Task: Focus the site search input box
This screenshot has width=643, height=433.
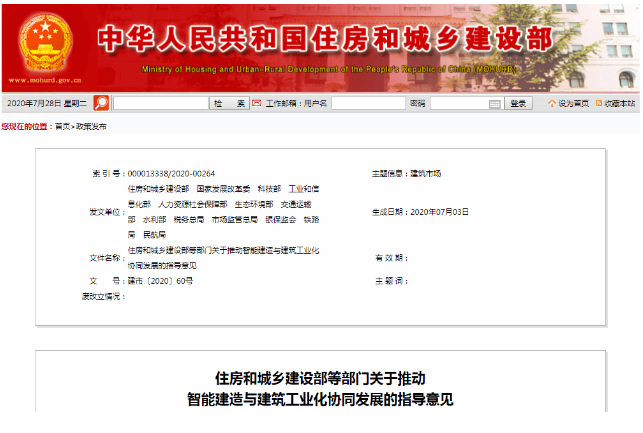Action: point(161,103)
